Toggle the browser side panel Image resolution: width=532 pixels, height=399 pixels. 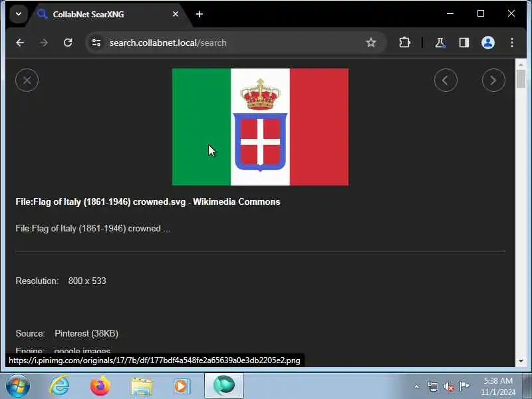[x=464, y=43]
